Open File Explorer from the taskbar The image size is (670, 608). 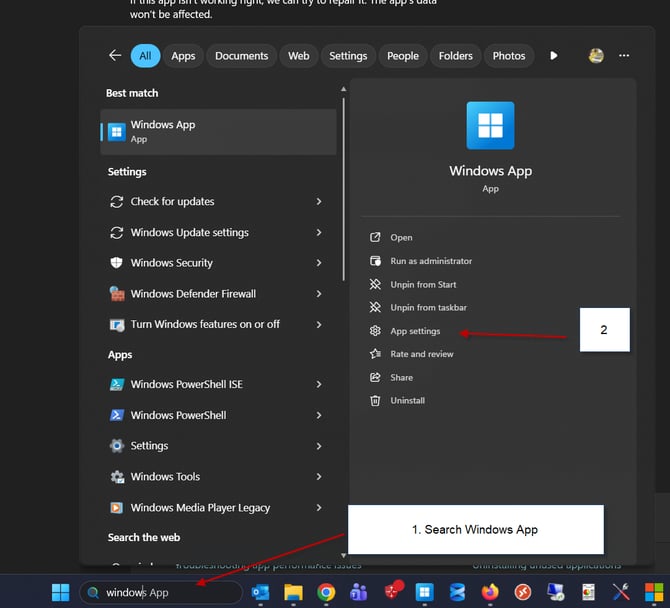(x=293, y=592)
